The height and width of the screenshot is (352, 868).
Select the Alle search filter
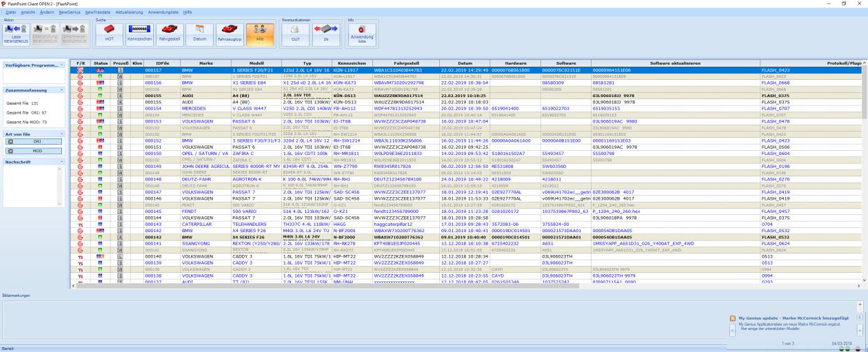[x=261, y=33]
